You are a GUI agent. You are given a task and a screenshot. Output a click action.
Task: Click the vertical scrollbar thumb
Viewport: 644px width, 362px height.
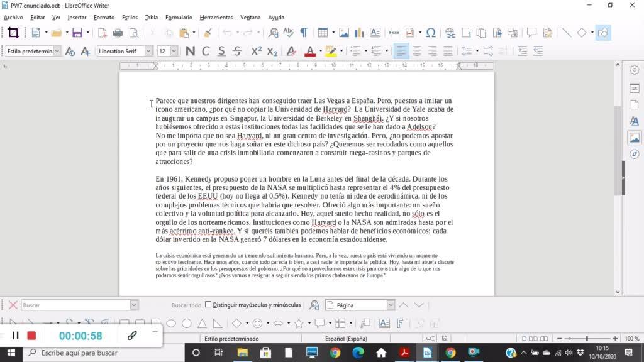(618, 151)
